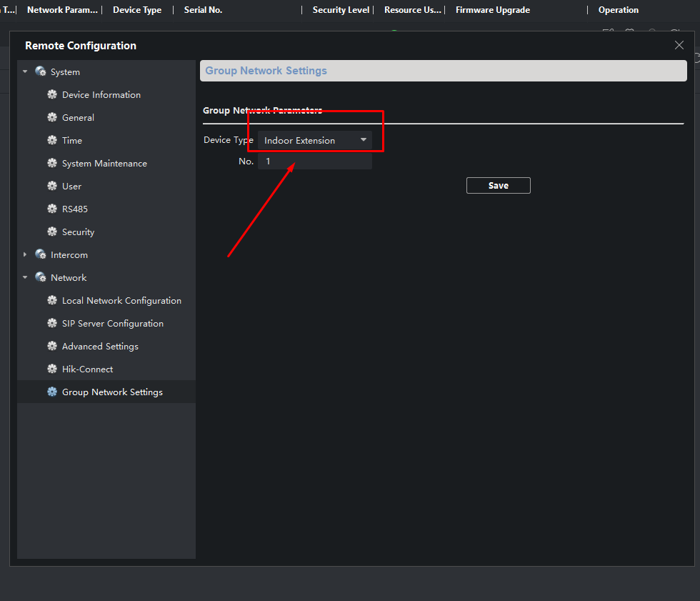This screenshot has height=601, width=700.
Task: Click the SIP Server Configuration gear icon
Action: [52, 323]
